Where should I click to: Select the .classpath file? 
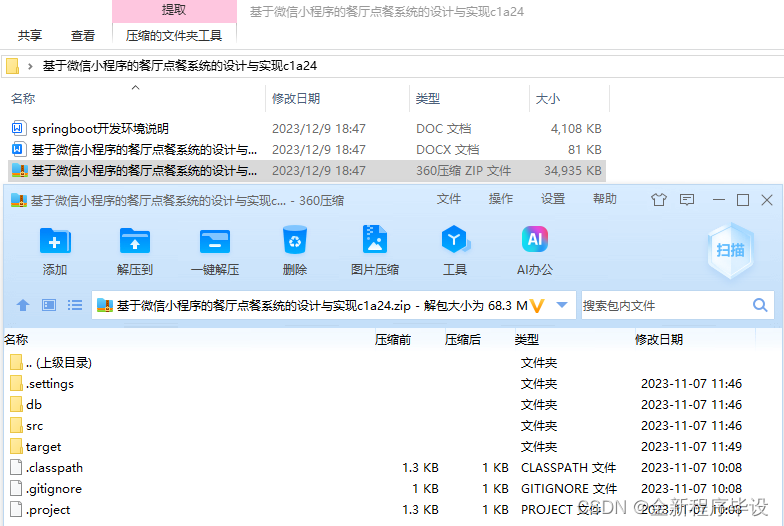click(46, 468)
